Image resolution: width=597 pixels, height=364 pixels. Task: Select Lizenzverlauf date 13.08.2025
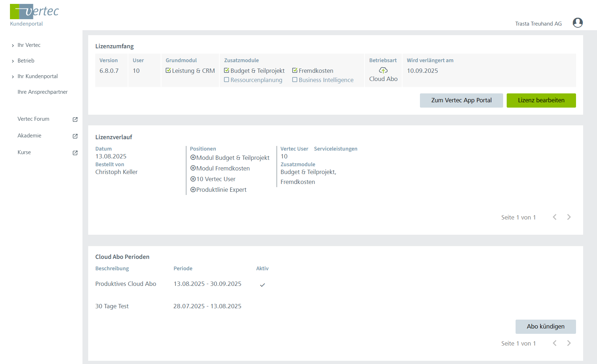point(111,156)
